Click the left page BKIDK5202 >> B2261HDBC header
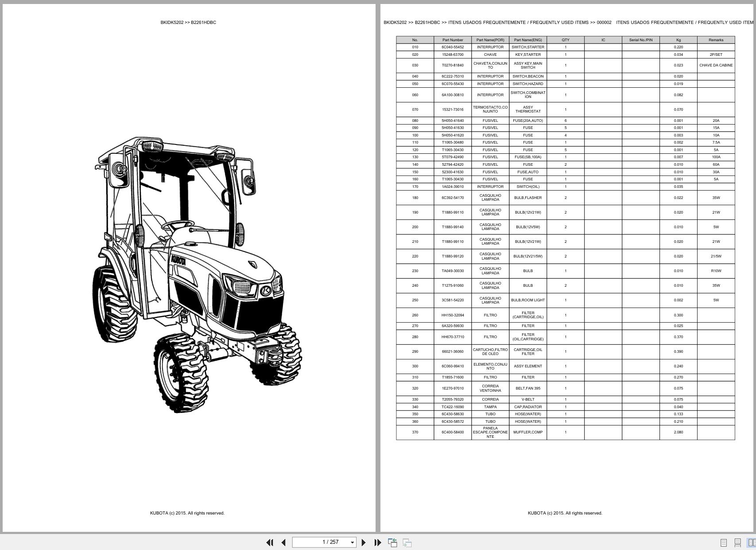The width and height of the screenshot is (756, 550). pyautogui.click(x=188, y=22)
